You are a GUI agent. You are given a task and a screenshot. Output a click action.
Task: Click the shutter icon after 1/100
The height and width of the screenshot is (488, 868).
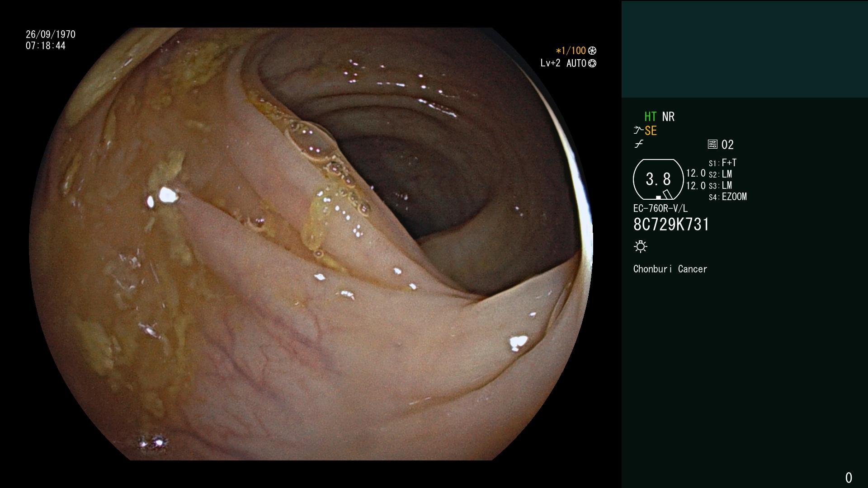[592, 51]
